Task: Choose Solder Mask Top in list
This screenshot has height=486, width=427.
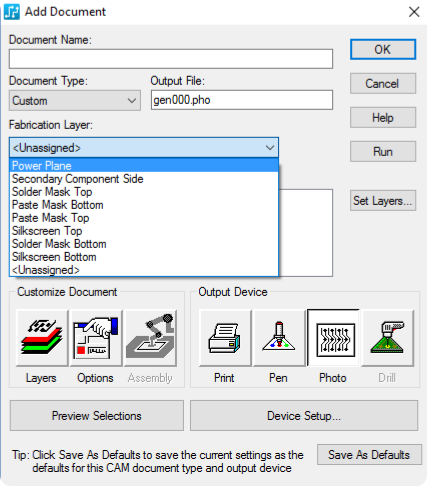Action: [144, 192]
